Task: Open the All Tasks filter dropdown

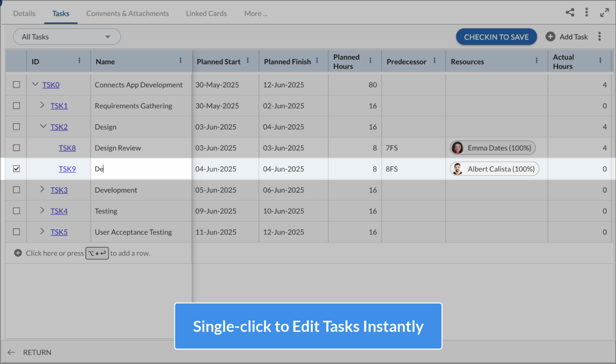Action: pos(67,36)
